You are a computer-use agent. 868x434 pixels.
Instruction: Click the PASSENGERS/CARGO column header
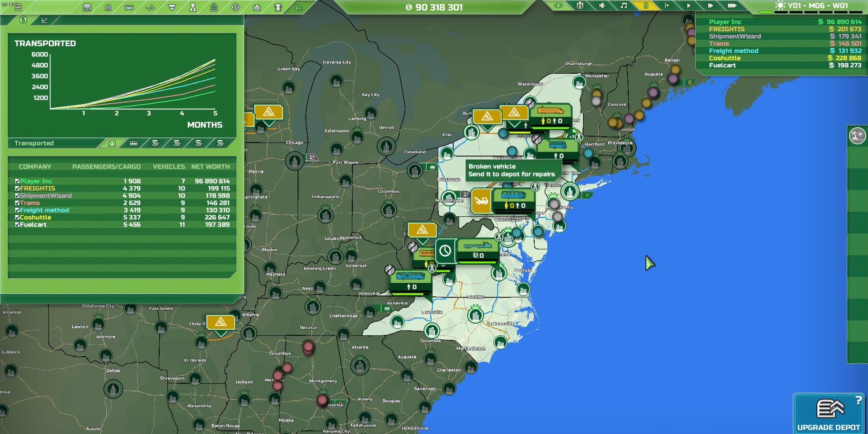tap(106, 167)
